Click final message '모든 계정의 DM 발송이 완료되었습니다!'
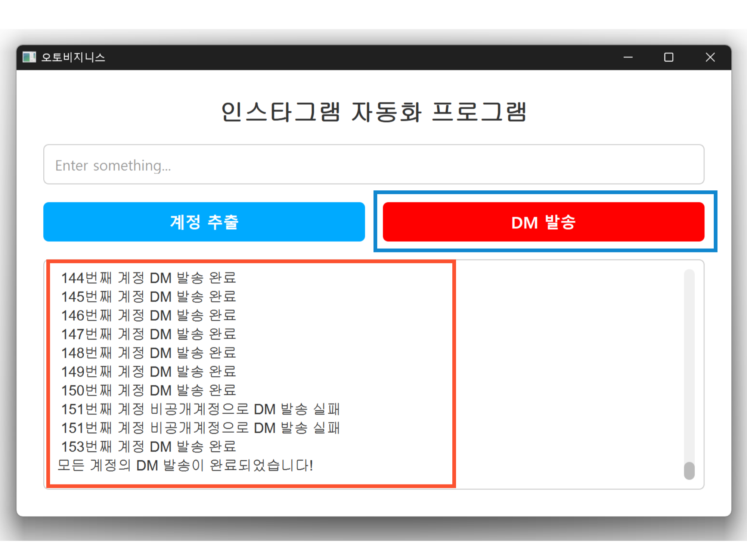Viewport: 747px width, 560px height. tap(185, 465)
